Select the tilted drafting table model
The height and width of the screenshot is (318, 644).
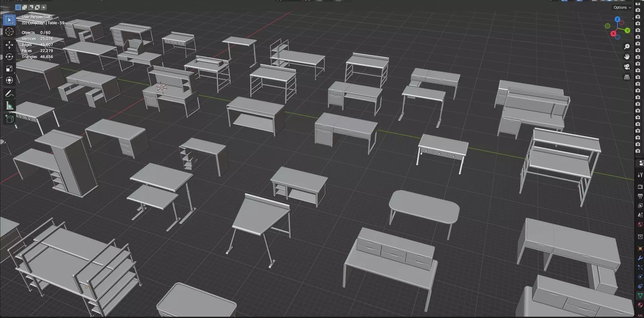(x=261, y=216)
